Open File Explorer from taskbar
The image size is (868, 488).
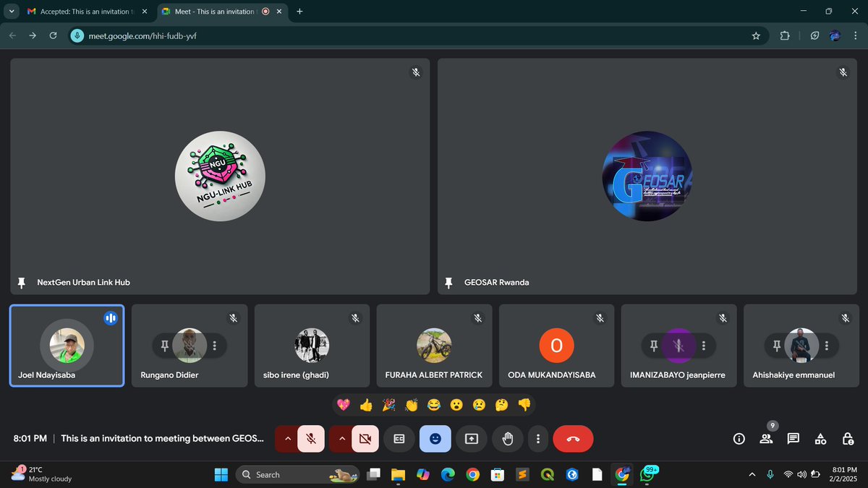click(x=398, y=474)
